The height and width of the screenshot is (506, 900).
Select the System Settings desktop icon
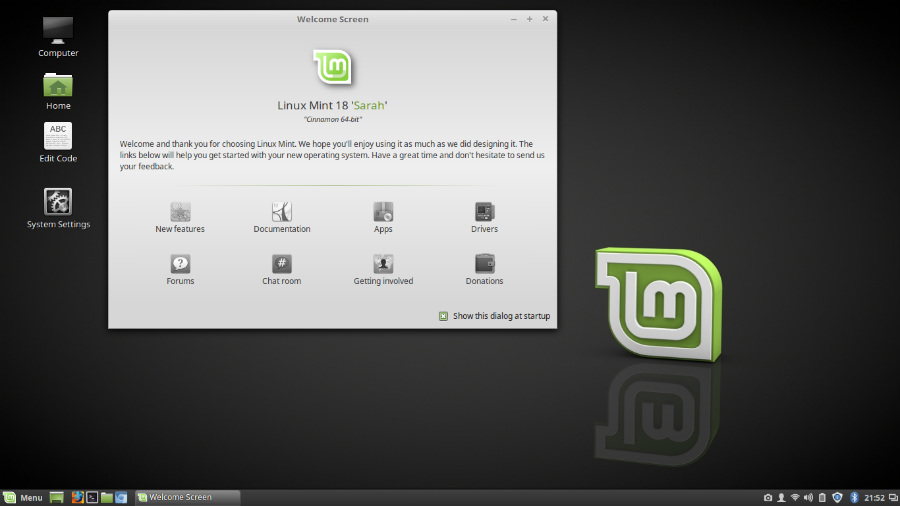coord(58,208)
